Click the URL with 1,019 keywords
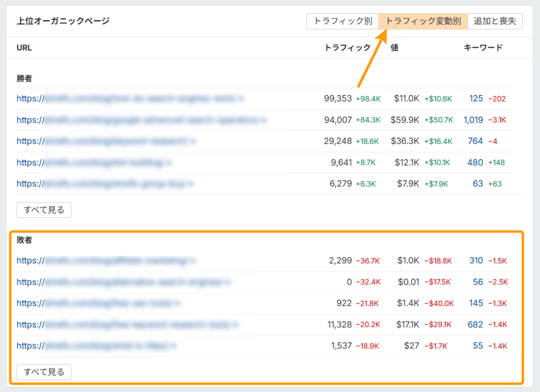 point(137,120)
